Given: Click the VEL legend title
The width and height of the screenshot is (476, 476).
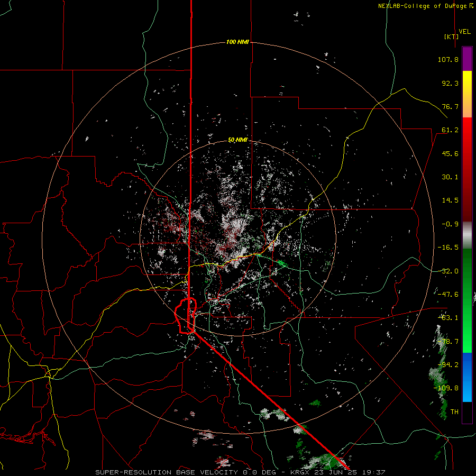Looking at the screenshot, I should [464, 32].
